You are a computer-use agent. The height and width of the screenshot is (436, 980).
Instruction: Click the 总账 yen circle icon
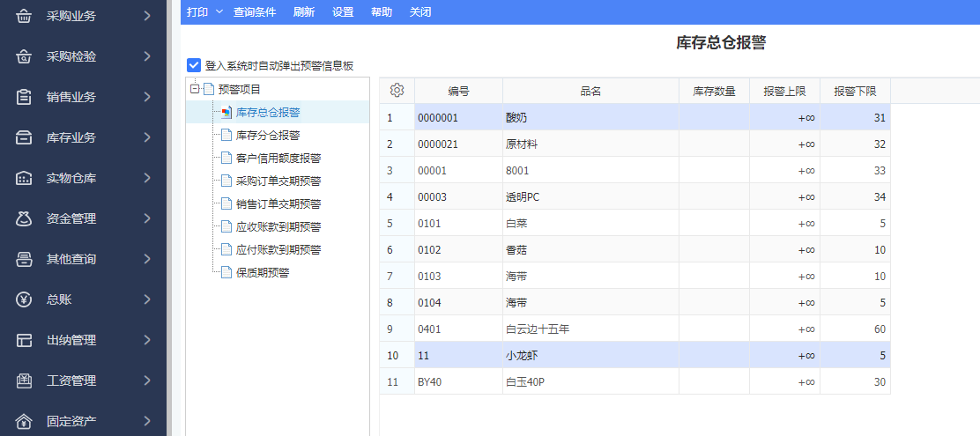[25, 299]
